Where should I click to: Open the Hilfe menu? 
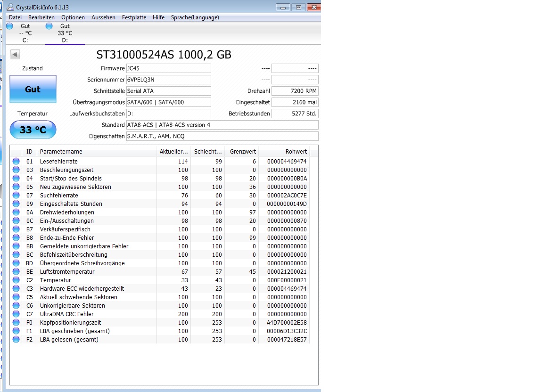coord(158,17)
